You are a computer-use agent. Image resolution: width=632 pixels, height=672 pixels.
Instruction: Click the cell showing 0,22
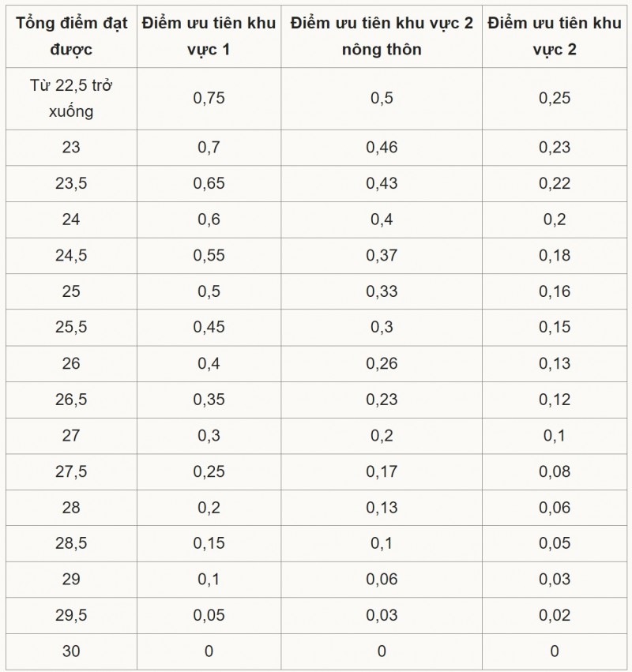(x=554, y=183)
